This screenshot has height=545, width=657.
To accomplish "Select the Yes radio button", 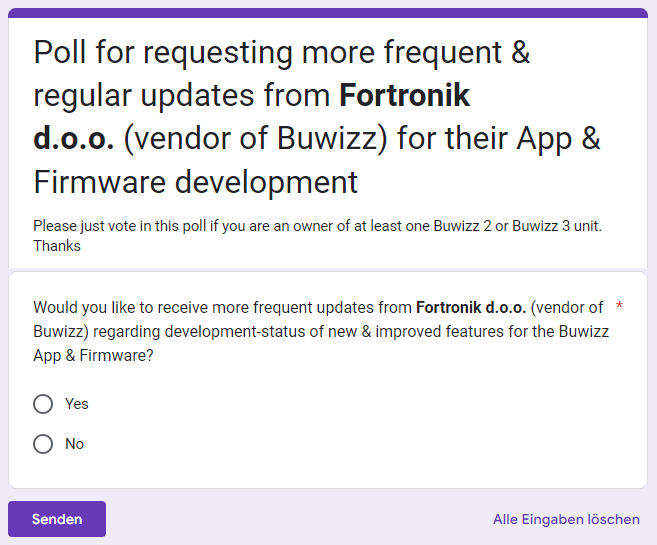I will pos(43,404).
